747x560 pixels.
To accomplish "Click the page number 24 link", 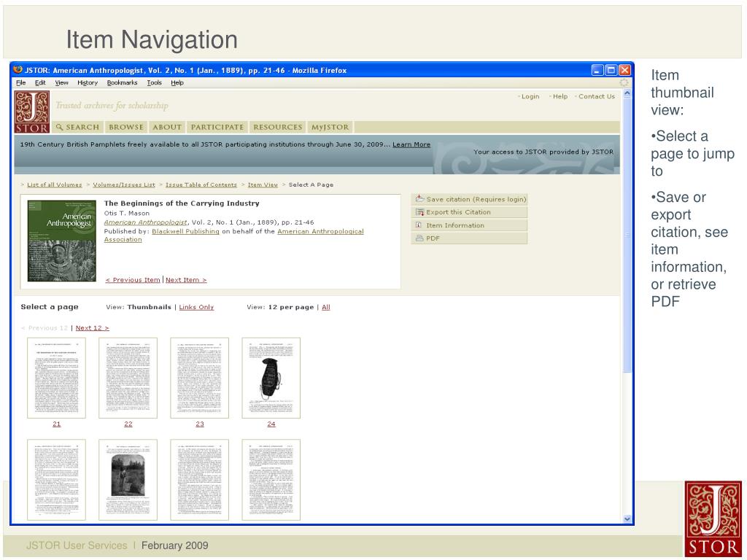I will coord(271,424).
